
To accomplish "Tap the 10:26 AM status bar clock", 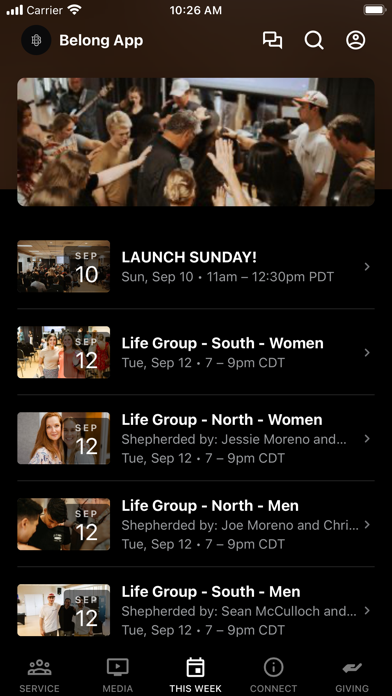I will (196, 10).
